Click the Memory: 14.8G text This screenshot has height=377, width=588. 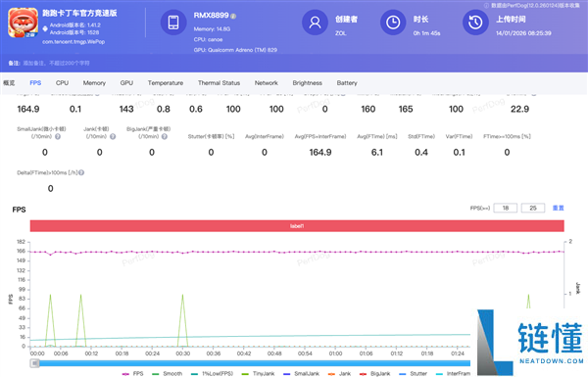pos(212,28)
